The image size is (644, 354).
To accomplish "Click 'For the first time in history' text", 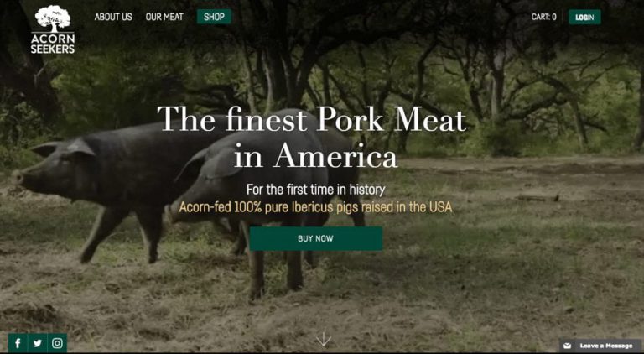I will tap(315, 190).
